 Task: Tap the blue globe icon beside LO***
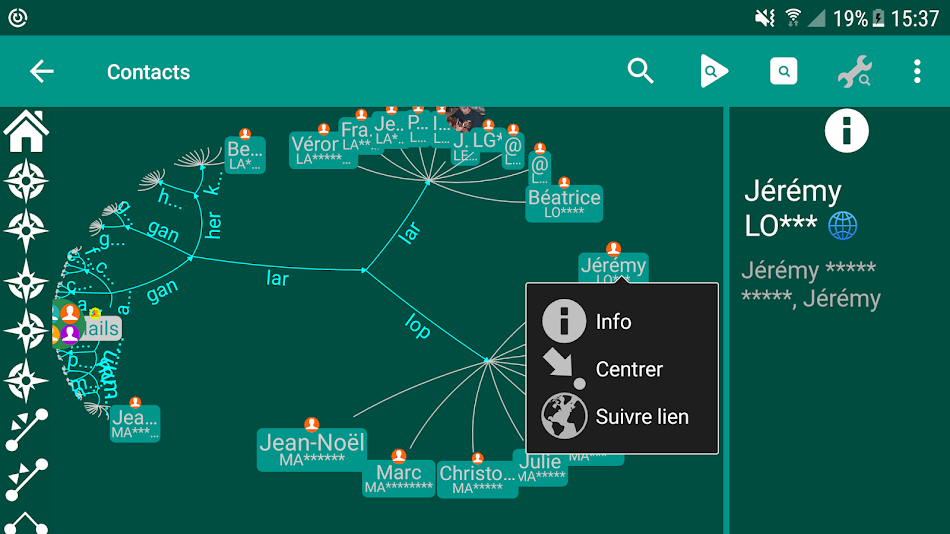tap(843, 226)
